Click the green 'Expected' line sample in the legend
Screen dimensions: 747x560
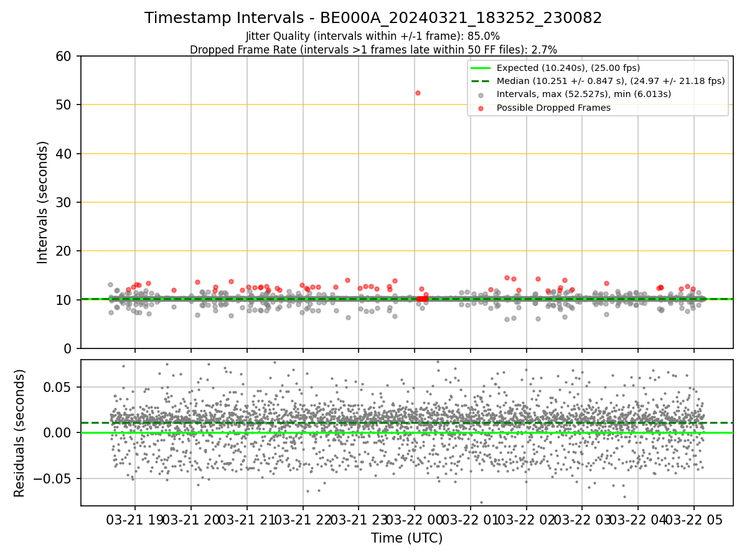click(x=481, y=68)
